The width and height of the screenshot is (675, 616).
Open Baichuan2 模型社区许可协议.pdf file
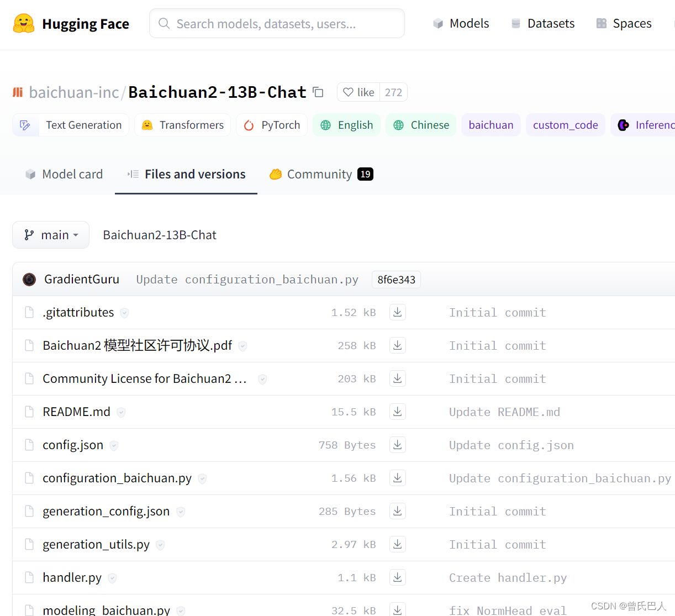pyautogui.click(x=138, y=345)
